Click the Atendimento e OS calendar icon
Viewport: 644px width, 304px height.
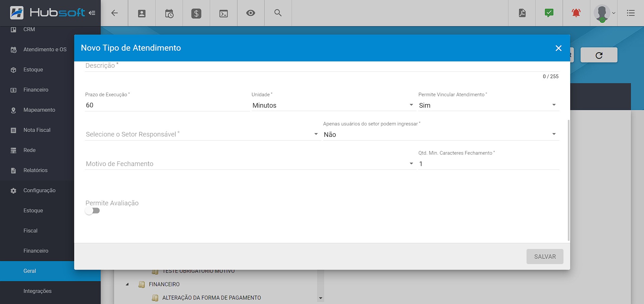coord(13,50)
